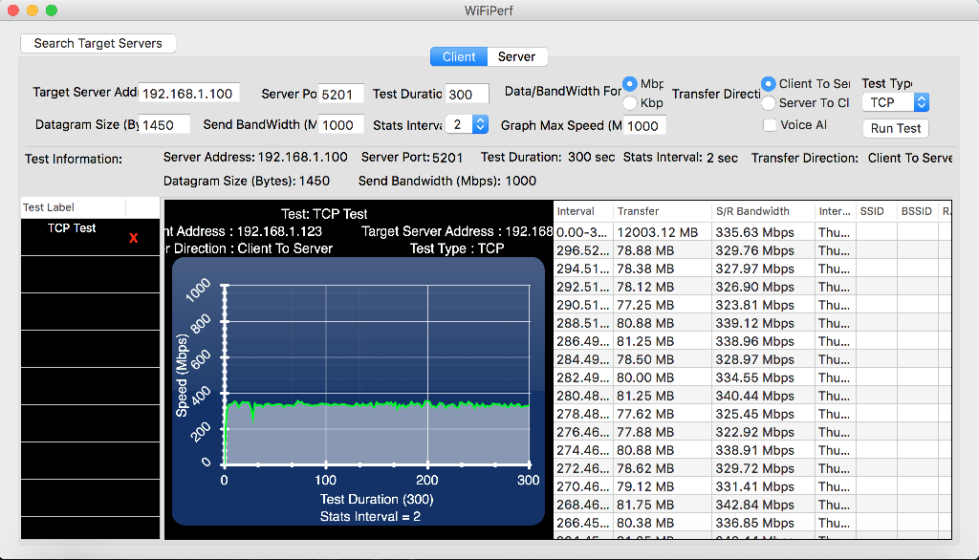The height and width of the screenshot is (560, 979).
Task: Click the Datagram Size input field
Action: [x=164, y=125]
